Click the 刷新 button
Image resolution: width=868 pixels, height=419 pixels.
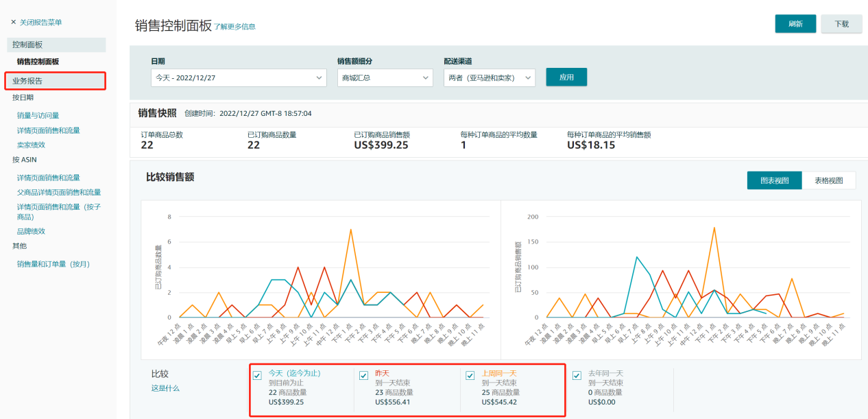(x=795, y=24)
